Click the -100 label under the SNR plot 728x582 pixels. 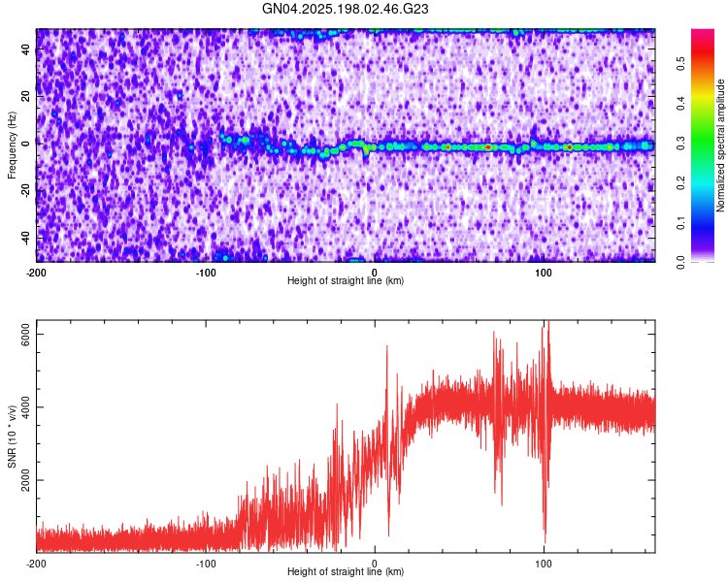coord(205,564)
